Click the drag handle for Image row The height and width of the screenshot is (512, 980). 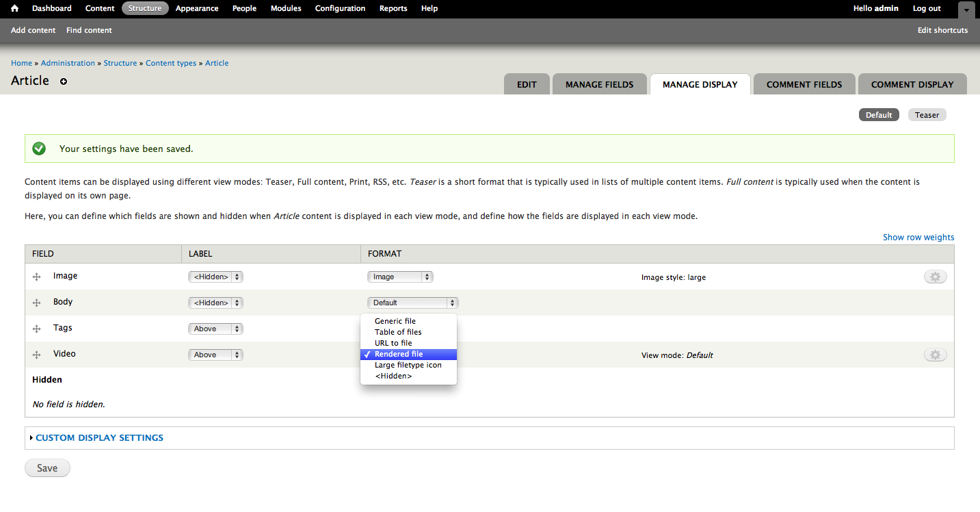pyautogui.click(x=37, y=277)
